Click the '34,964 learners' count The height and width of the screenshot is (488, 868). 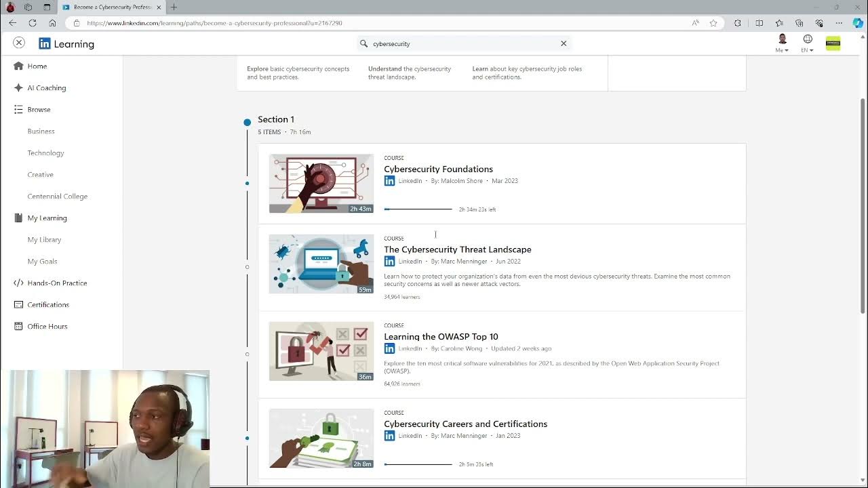coord(402,297)
